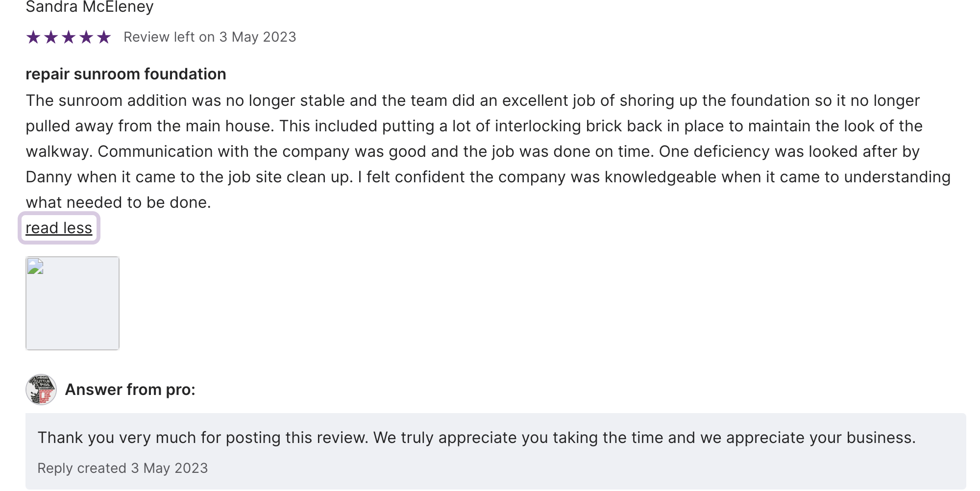Click the third purple rating star
Image resolution: width=980 pixels, height=491 pixels.
tap(69, 37)
